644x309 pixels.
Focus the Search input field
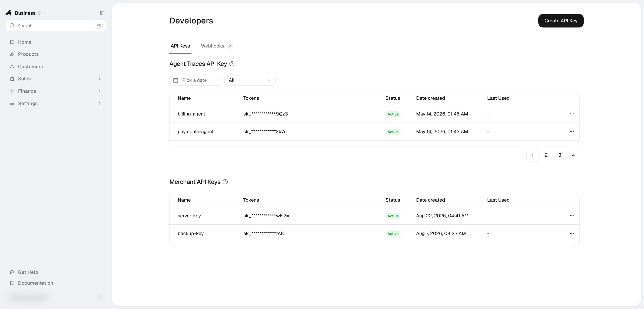56,26
